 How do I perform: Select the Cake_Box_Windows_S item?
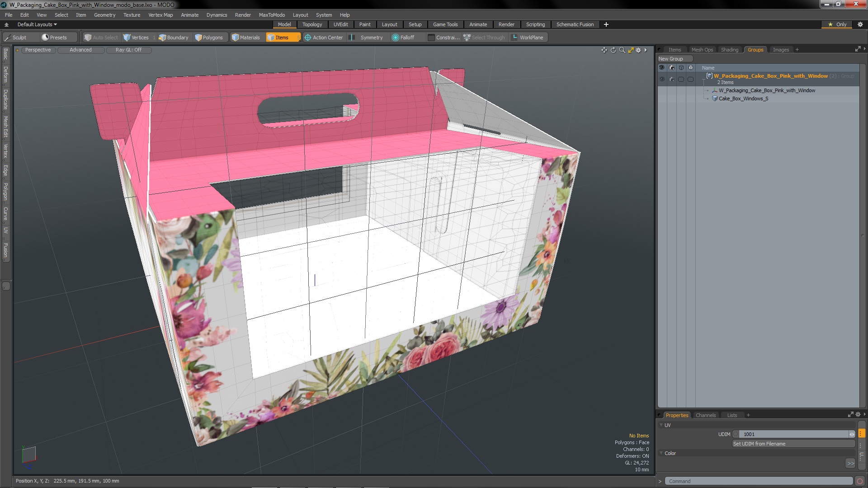tap(743, 99)
